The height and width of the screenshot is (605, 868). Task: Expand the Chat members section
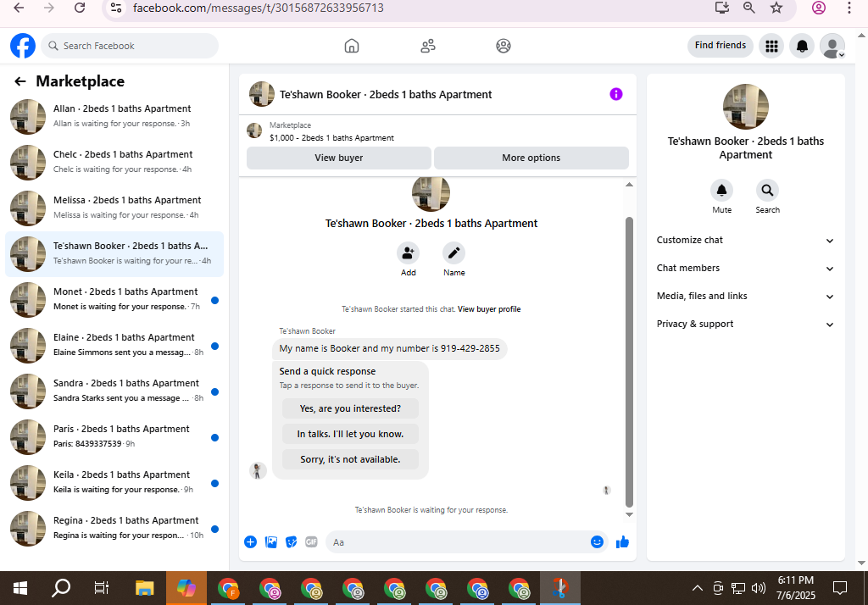coord(745,268)
